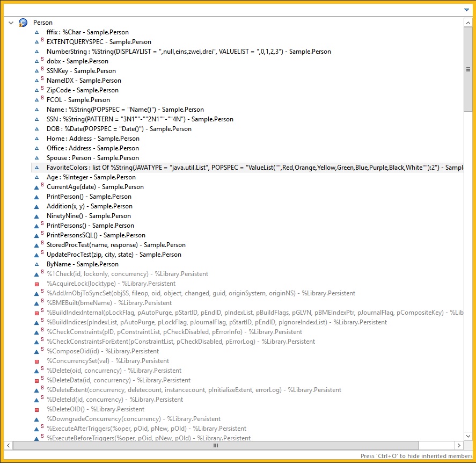The width and height of the screenshot is (476, 464).
Task: Click the horizontal scrollbar right arrow
Action: click(x=459, y=446)
